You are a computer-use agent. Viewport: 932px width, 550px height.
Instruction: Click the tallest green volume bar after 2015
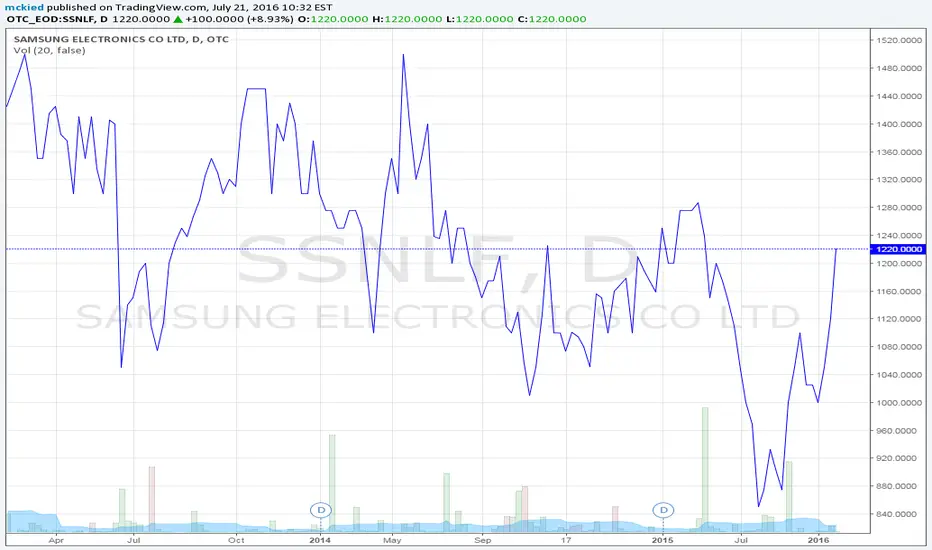(x=705, y=469)
